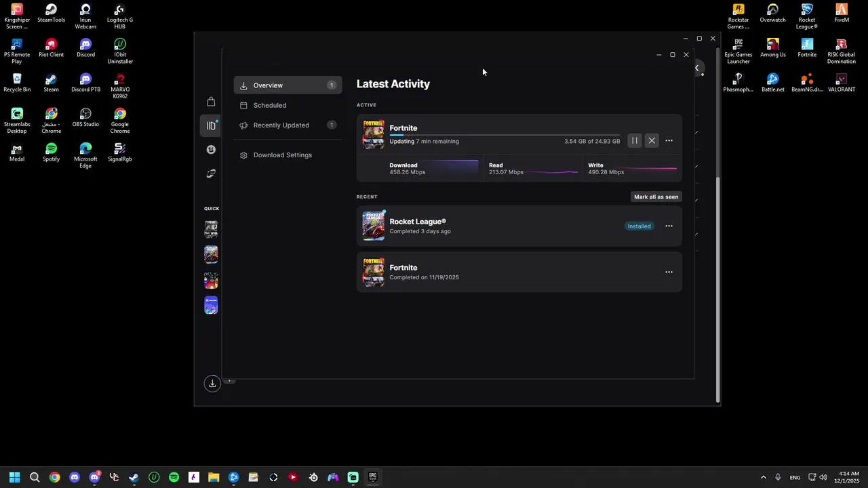
Task: Open the Unreal Engine icon in Epic sidebar
Action: (x=211, y=150)
